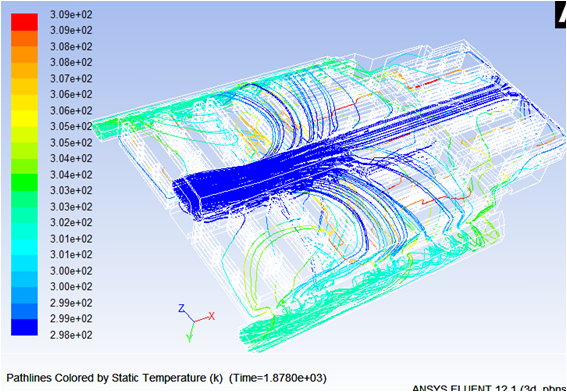Screen dimensions: 567x392
Task: Select the green pathline bundle at bottom outlet duct
Action: [264, 335]
